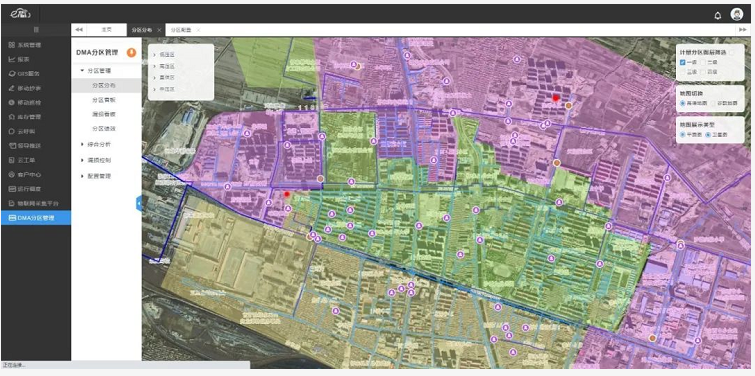Image resolution: width=755 pixels, height=376 pixels.
Task: Click the blue panel collapse handle on the map edge
Action: [139, 204]
